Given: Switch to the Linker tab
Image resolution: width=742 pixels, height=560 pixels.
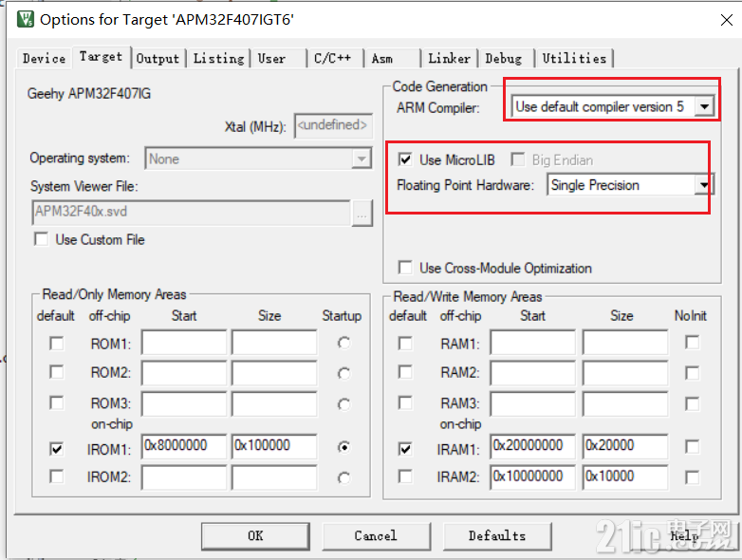Looking at the screenshot, I should pos(449,59).
